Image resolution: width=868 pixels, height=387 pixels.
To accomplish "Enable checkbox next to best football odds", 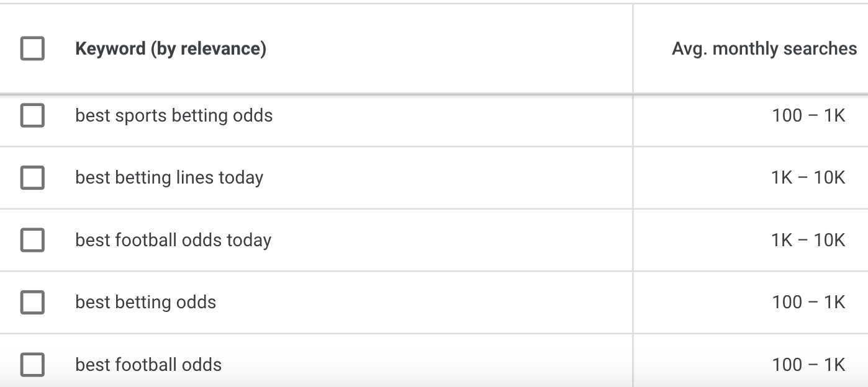I will [x=32, y=364].
